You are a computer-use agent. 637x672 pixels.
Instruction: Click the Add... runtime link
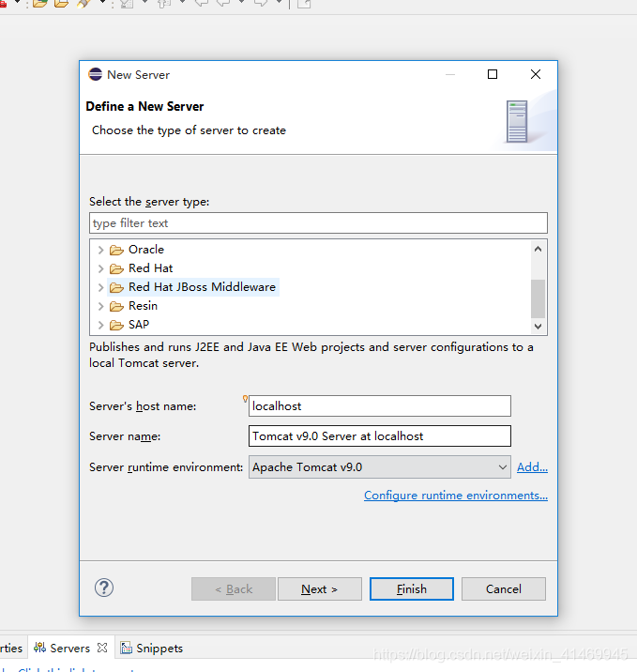click(x=532, y=467)
